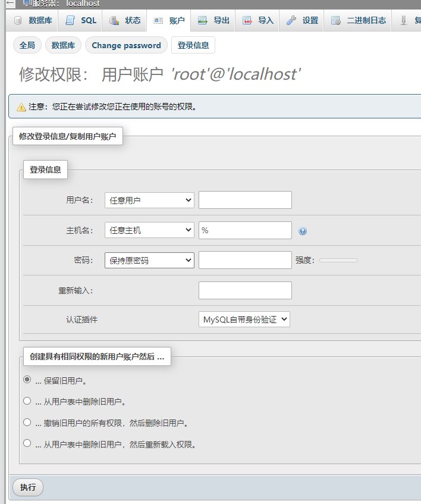Open the 认证插件 MySQL自带身份验证 dropdown
Image resolution: width=421 pixels, height=504 pixels.
point(244,319)
